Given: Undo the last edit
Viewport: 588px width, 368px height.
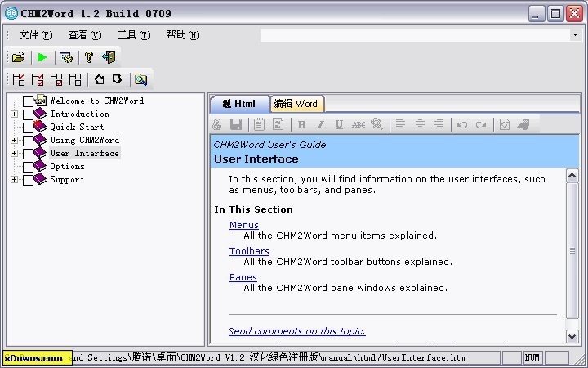Looking at the screenshot, I should click(462, 124).
